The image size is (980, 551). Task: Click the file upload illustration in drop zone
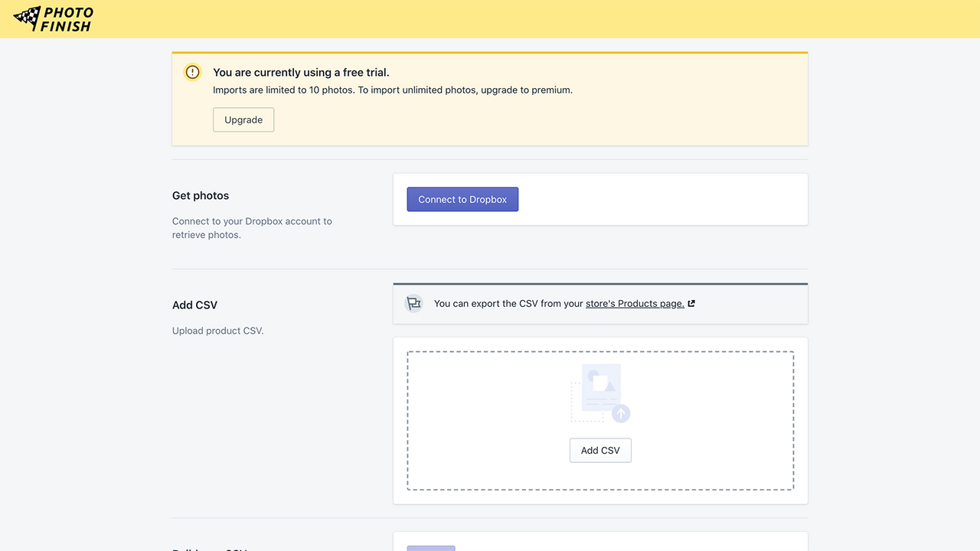600,393
